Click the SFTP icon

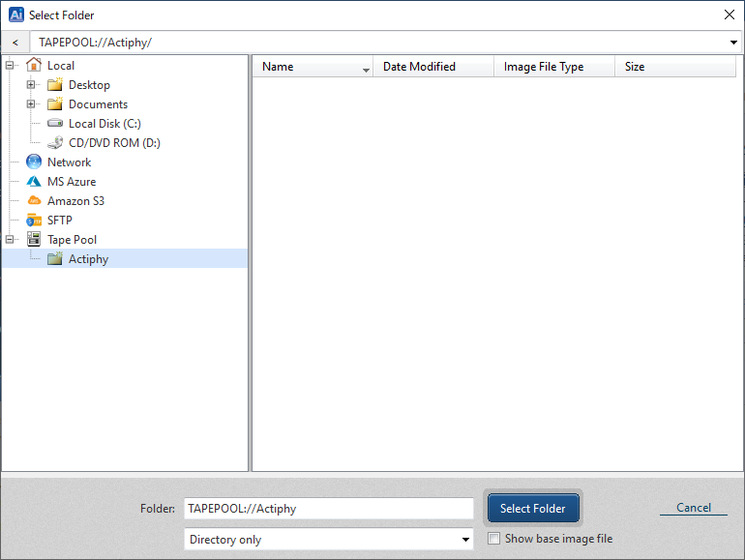coord(34,221)
